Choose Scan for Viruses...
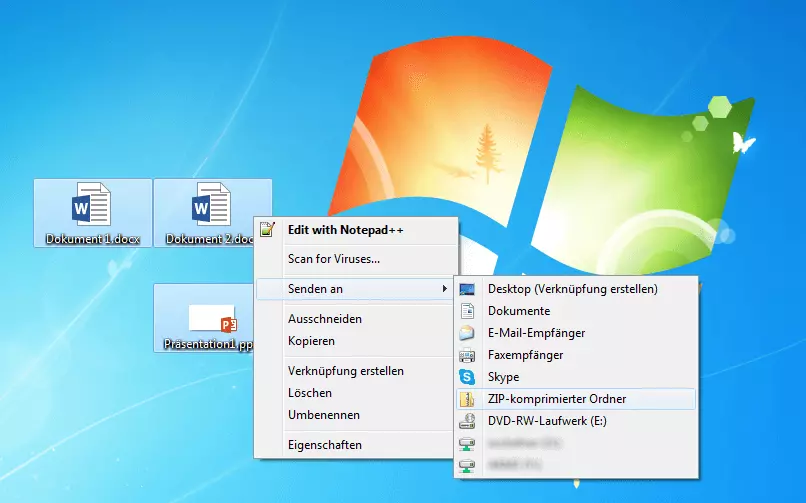Screen dimensions: 806x503 (356, 259)
